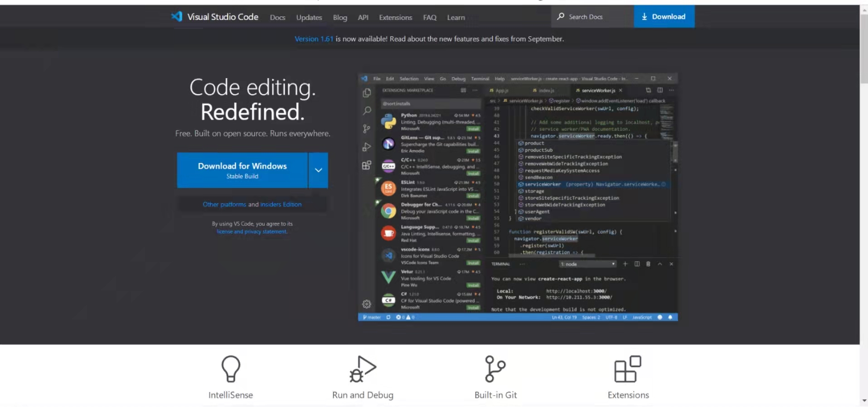Click Explorer files icon in editor screenshot
868x407 pixels.
367,93
